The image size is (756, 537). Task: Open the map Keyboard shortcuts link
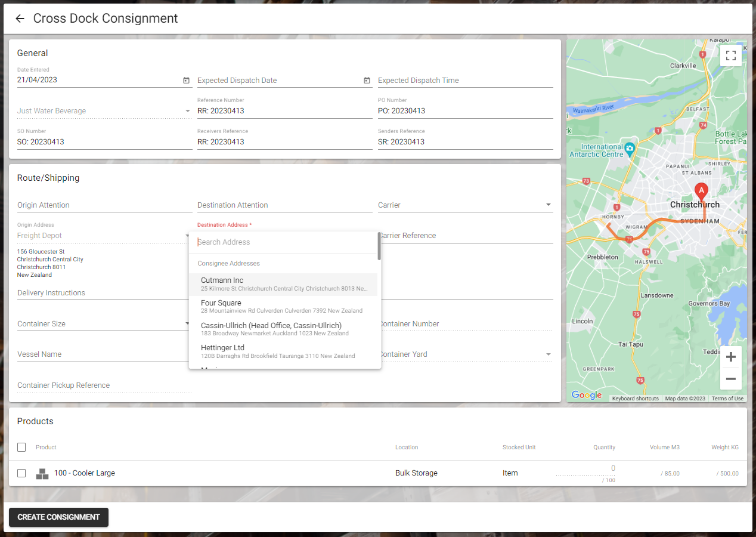coord(636,399)
